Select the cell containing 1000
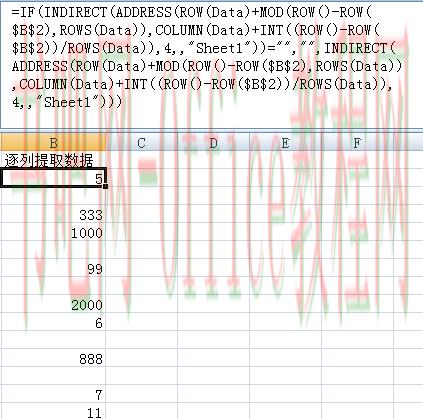423x419 pixels. (x=53, y=233)
